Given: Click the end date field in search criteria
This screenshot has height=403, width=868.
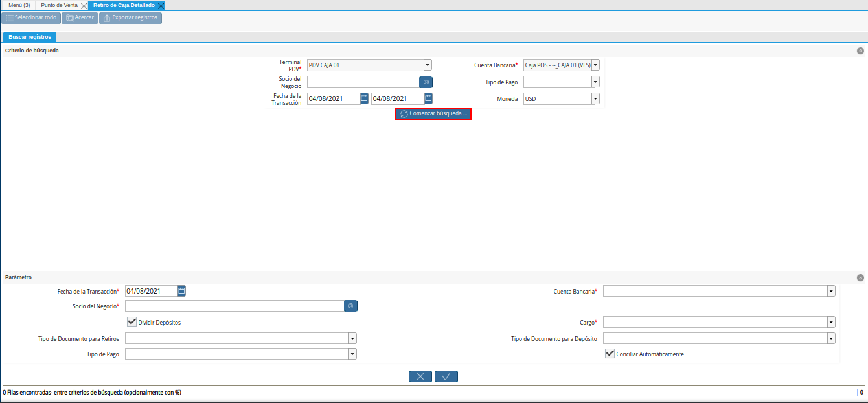Looking at the screenshot, I should (x=398, y=98).
